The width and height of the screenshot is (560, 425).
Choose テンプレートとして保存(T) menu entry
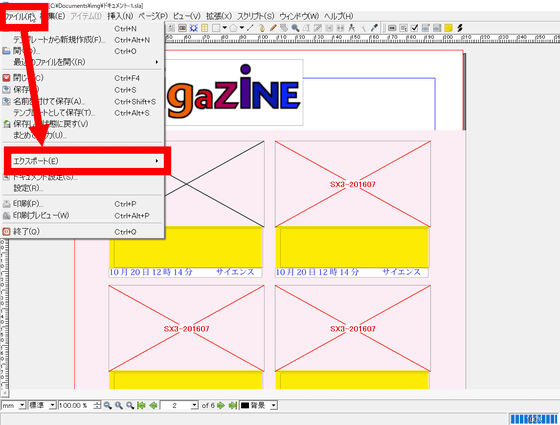(82, 113)
